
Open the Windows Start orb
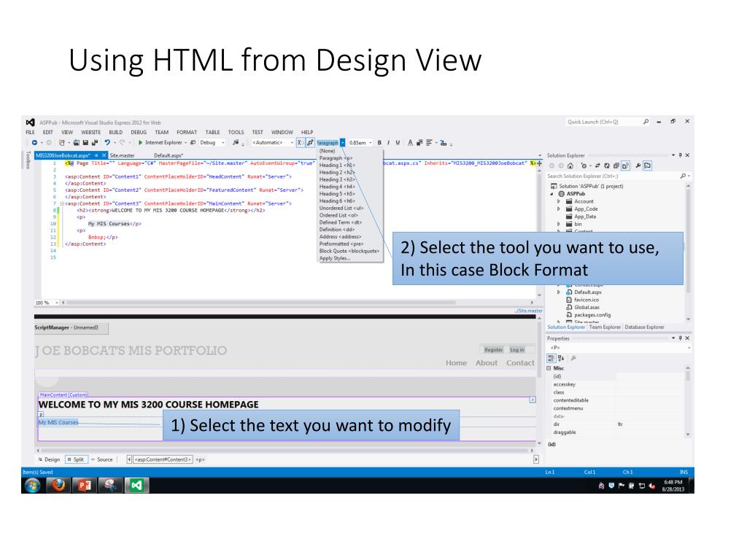[32, 485]
